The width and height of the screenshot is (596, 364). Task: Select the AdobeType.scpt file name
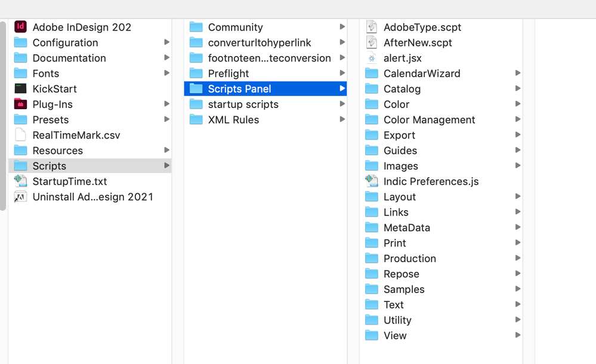[422, 27]
